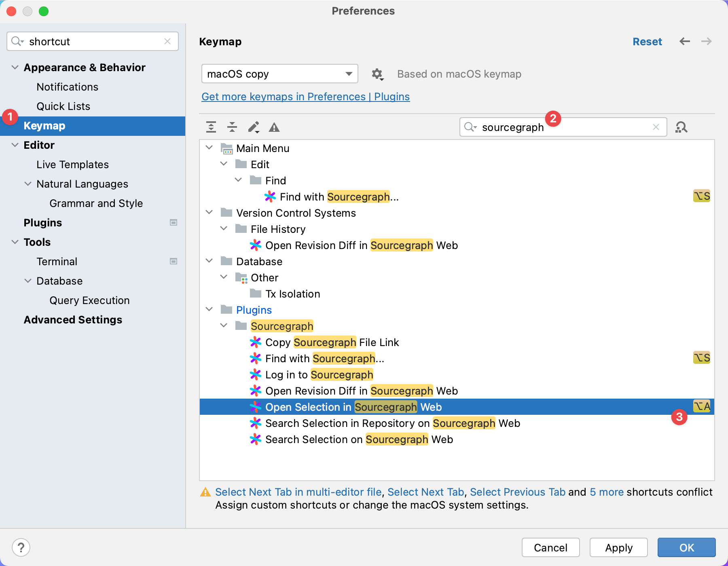The width and height of the screenshot is (728, 566).
Task: Click the Plugins settings-page indicator icon in sidebar
Action: (x=174, y=222)
